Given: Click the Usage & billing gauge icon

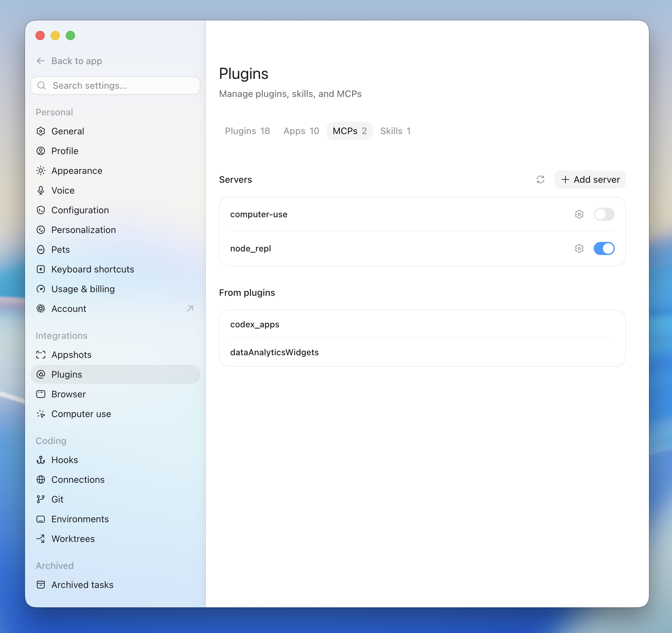Looking at the screenshot, I should pos(41,289).
